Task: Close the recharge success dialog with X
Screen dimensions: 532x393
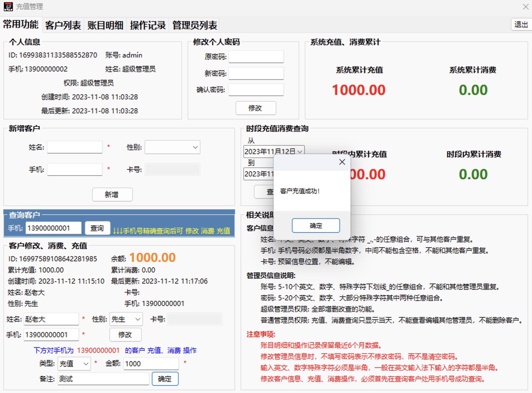Action: [342, 162]
